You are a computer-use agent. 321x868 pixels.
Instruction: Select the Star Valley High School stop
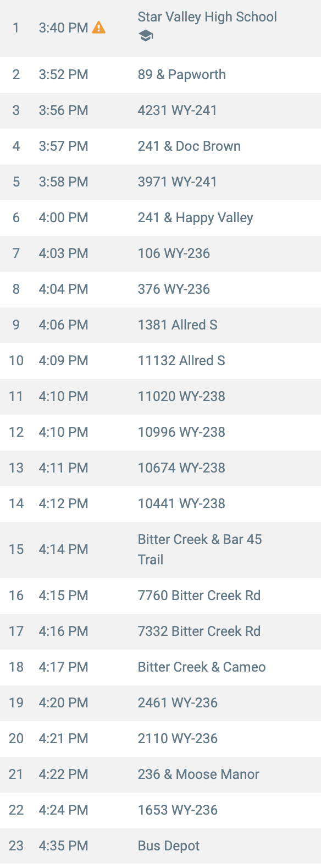pos(160,28)
